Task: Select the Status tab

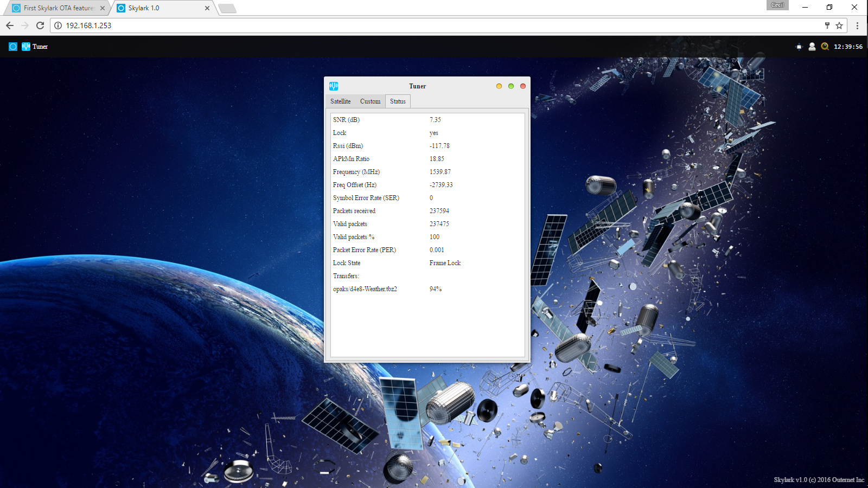Action: pyautogui.click(x=398, y=101)
